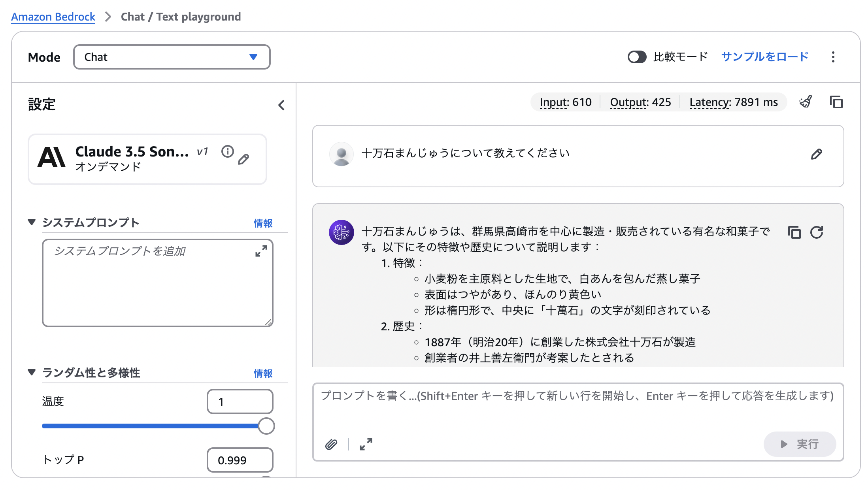Open the Mode dropdown showing Chat

pyautogui.click(x=172, y=57)
